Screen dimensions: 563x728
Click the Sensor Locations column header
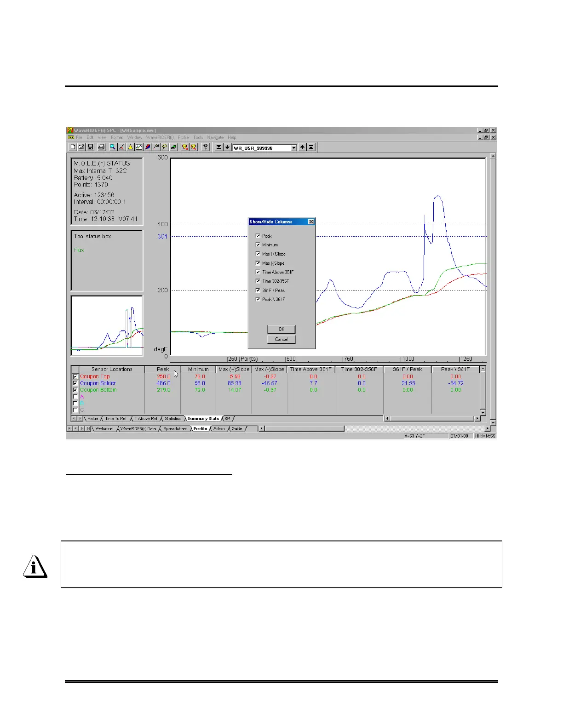pyautogui.click(x=112, y=369)
